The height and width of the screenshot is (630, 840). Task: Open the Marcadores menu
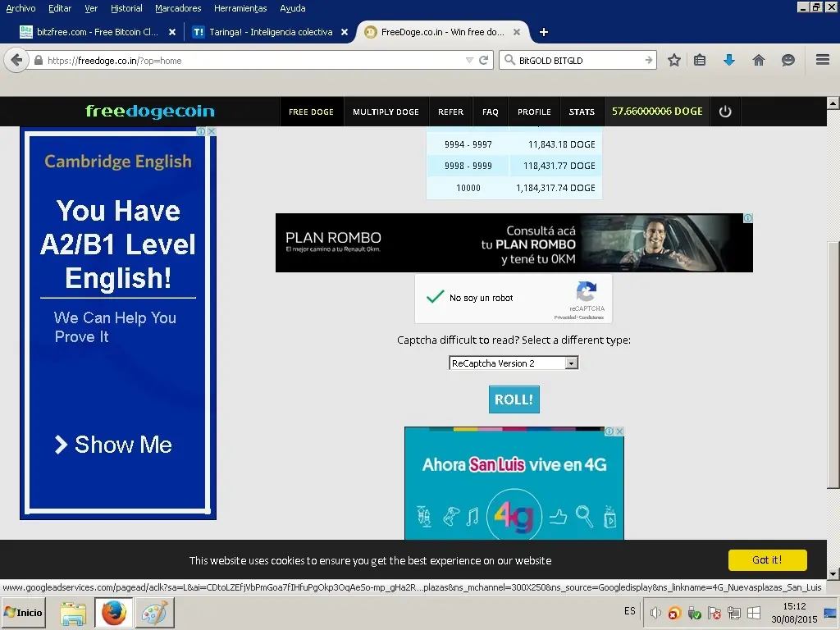click(178, 8)
